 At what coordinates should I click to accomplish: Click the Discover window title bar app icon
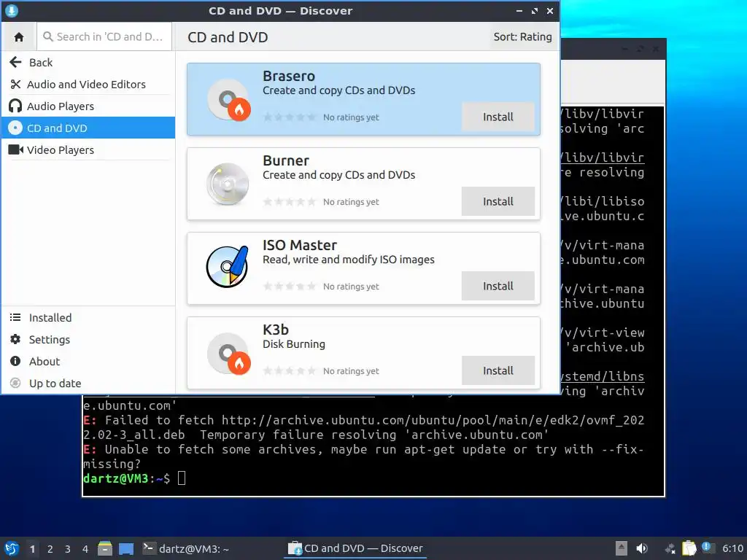11,10
